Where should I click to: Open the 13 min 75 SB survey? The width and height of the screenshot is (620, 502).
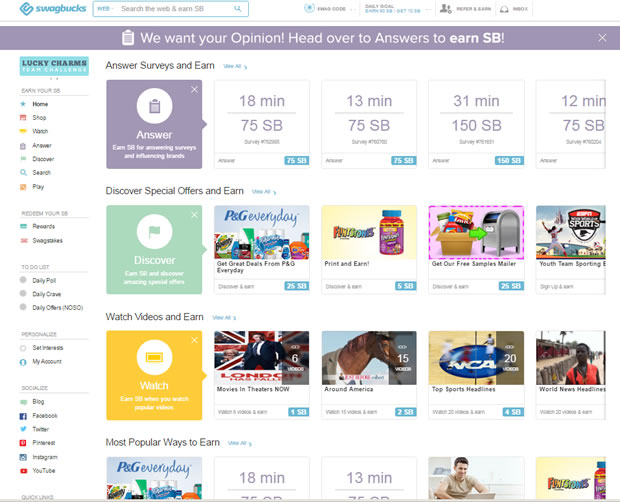[369, 124]
